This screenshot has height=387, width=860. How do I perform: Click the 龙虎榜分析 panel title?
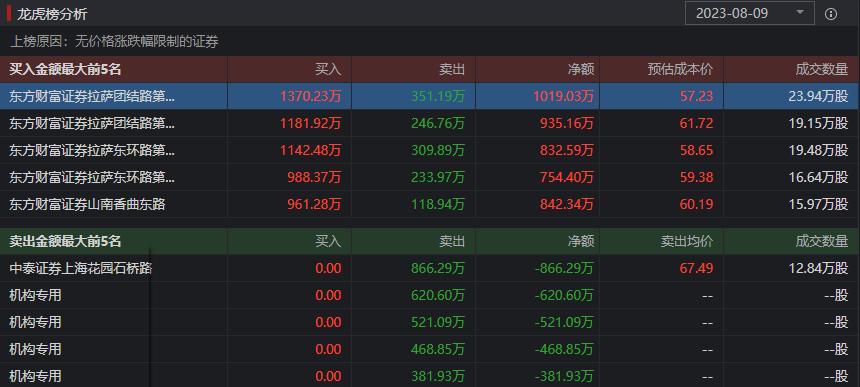point(52,14)
